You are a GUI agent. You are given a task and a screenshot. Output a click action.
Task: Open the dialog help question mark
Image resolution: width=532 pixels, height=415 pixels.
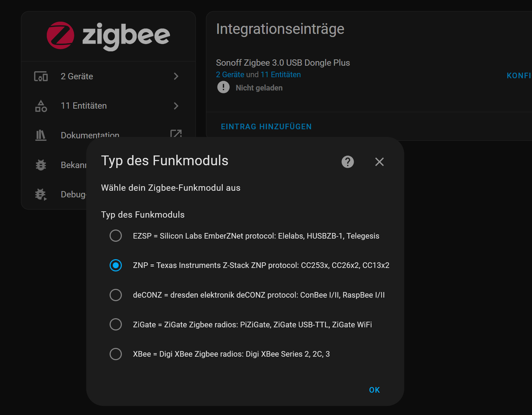pyautogui.click(x=348, y=162)
